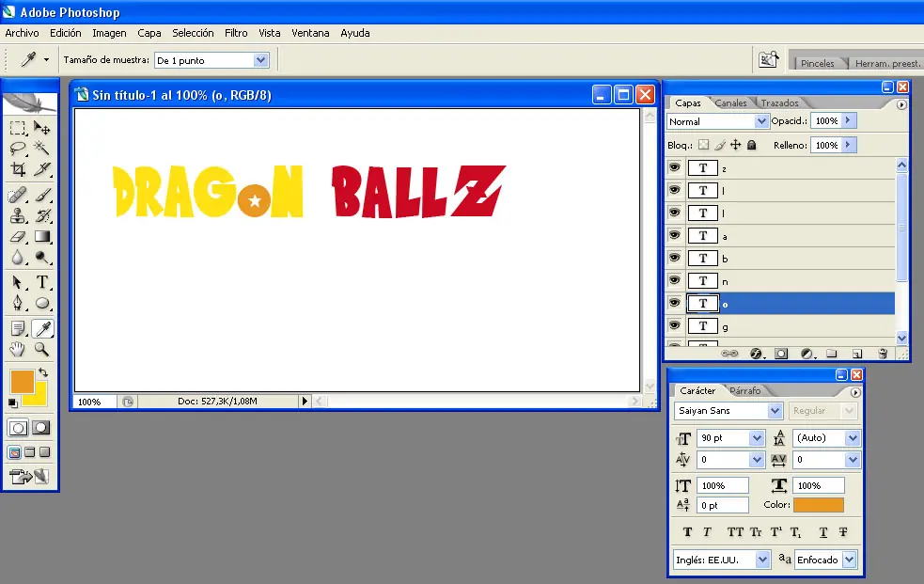Open the (Auto) leading dropdown
Image resolution: width=924 pixels, height=584 pixels.
(853, 438)
